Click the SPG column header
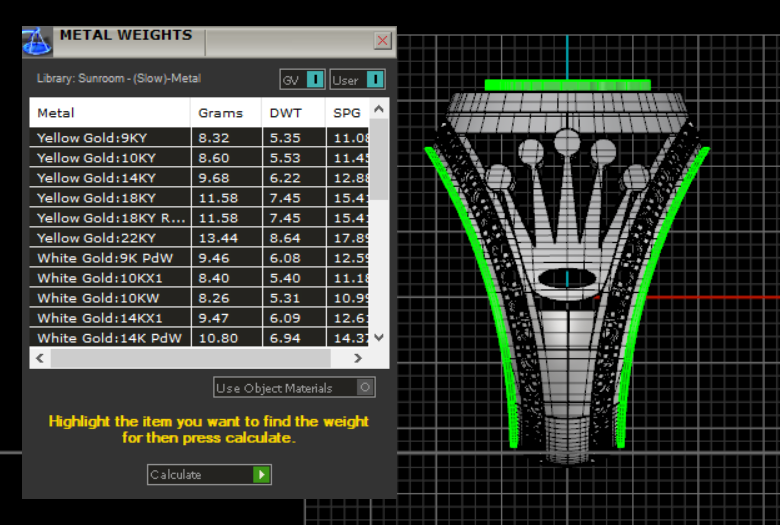The width and height of the screenshot is (780, 525). [x=346, y=113]
